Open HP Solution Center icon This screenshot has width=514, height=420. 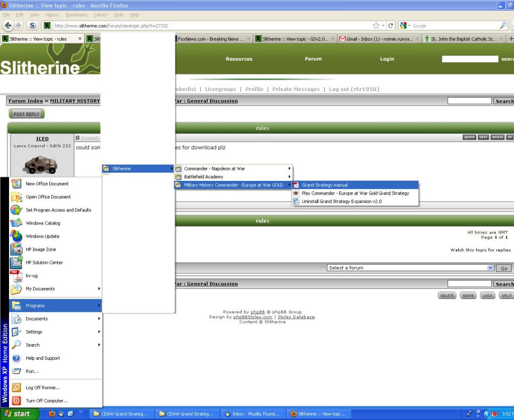pyautogui.click(x=16, y=262)
